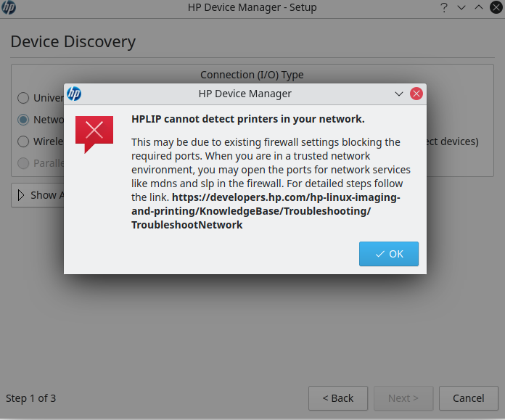Screen dimensions: 505x420
Task: Select the Wireless connection radio button
Action: [x=23, y=141]
